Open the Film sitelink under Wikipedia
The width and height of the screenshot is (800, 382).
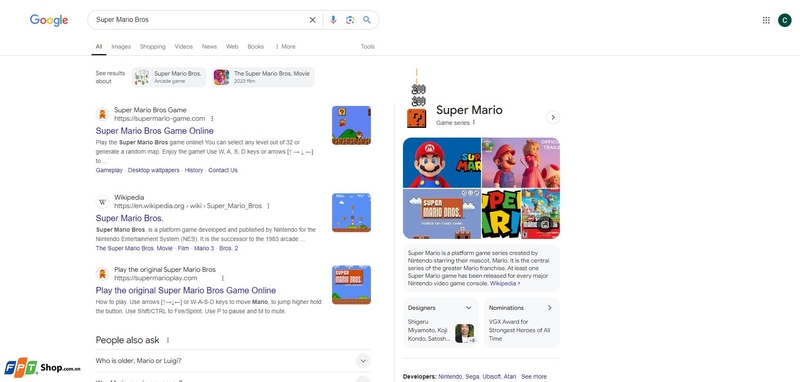(183, 248)
